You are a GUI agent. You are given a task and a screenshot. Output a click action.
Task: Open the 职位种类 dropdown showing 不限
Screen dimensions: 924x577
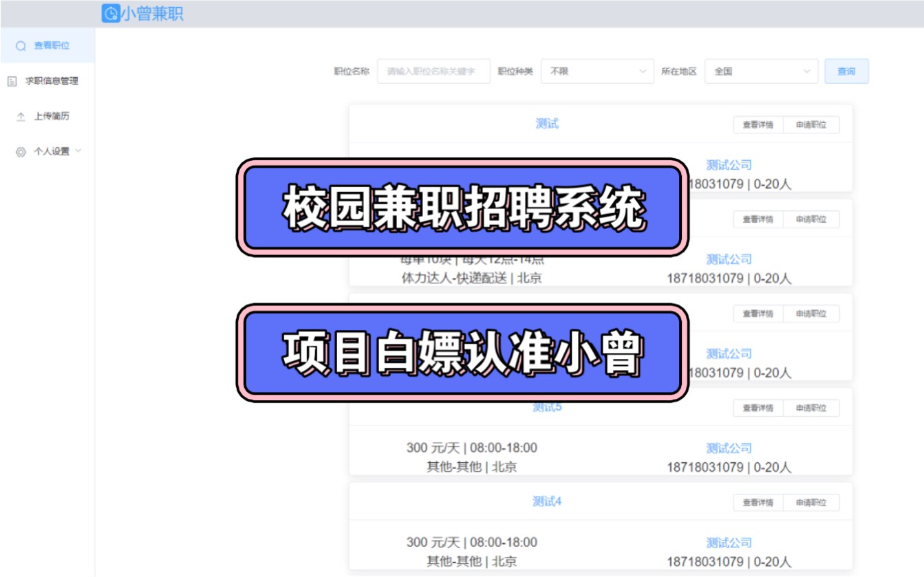(597, 71)
